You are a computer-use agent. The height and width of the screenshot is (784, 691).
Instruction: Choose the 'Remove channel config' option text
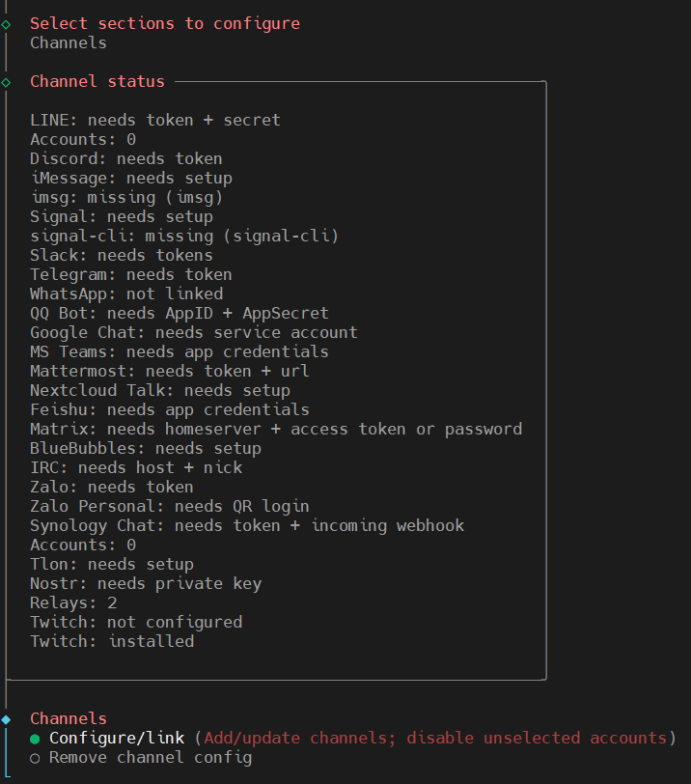[150, 758]
